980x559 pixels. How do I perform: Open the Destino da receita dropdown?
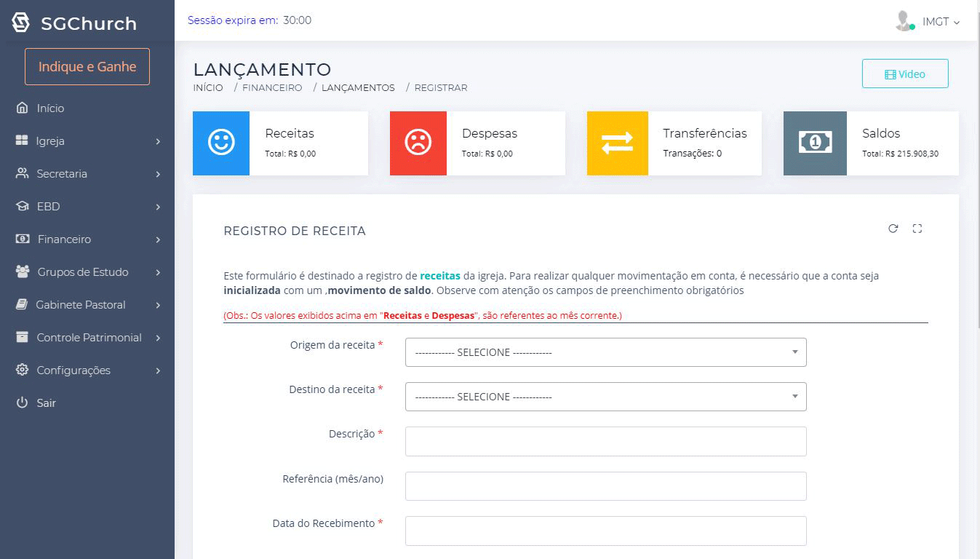click(x=605, y=397)
